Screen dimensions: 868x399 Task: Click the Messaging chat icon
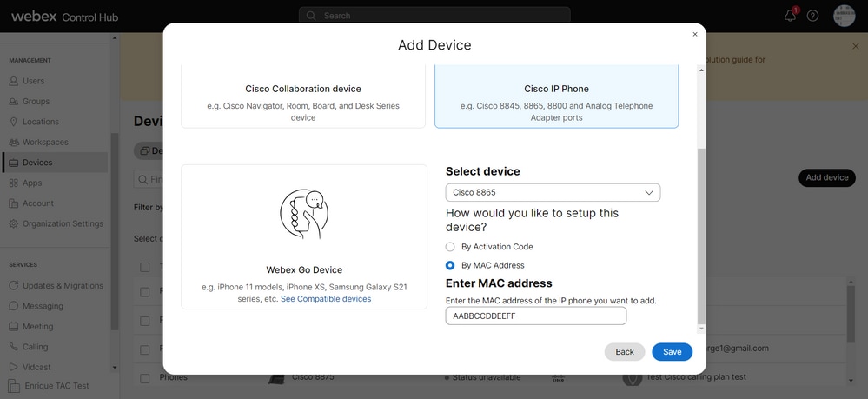click(14, 306)
